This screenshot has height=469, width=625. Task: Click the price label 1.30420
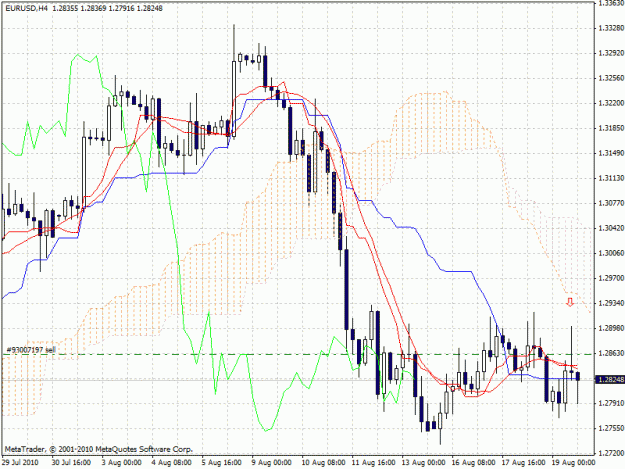pyautogui.click(x=611, y=228)
